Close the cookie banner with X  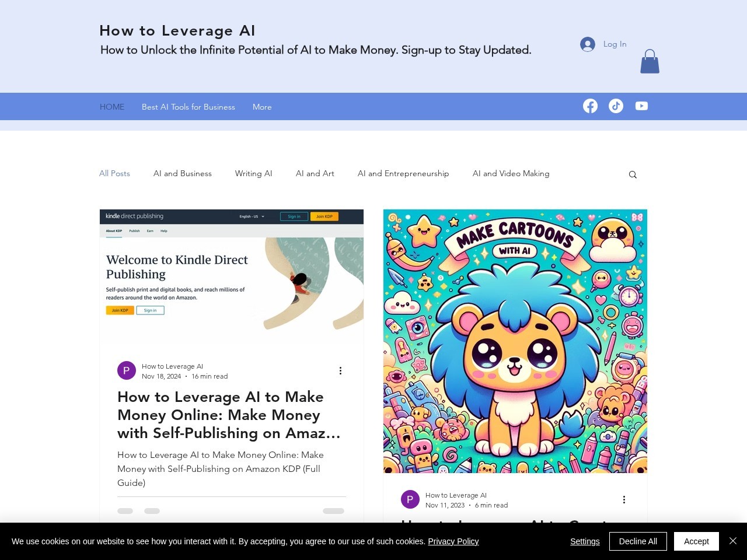[733, 541]
